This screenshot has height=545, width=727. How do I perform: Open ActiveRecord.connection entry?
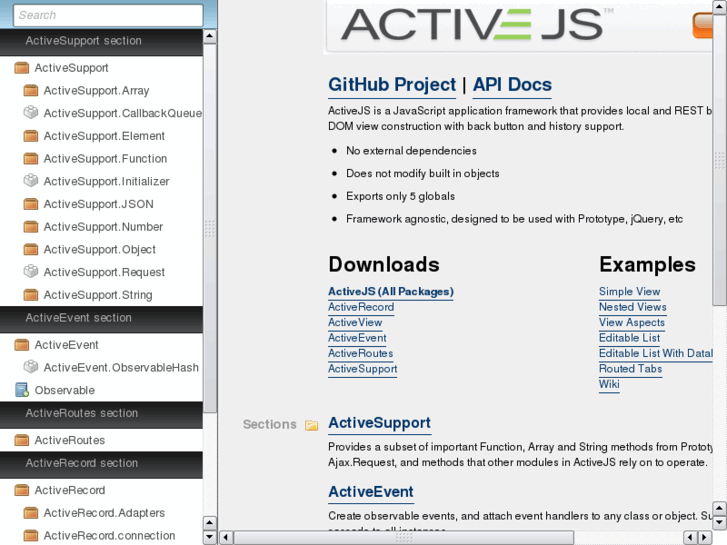(109, 536)
